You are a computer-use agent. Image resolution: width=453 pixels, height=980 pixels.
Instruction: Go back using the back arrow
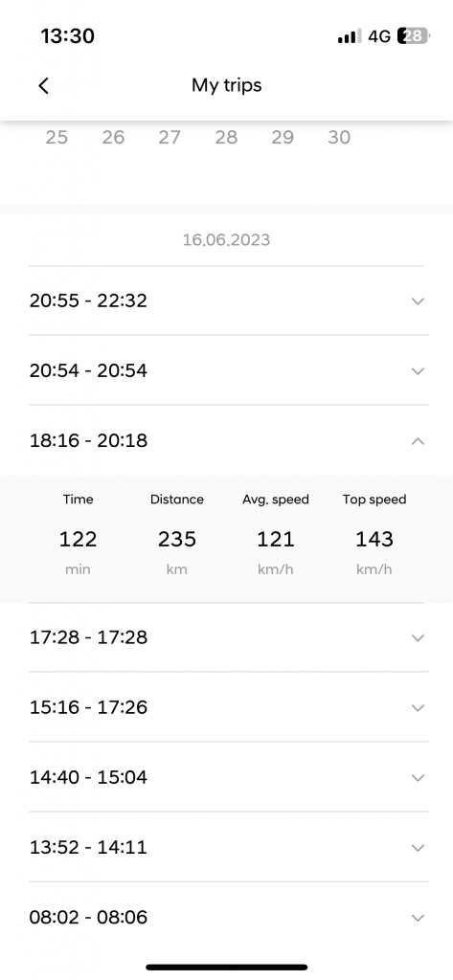[x=43, y=85]
